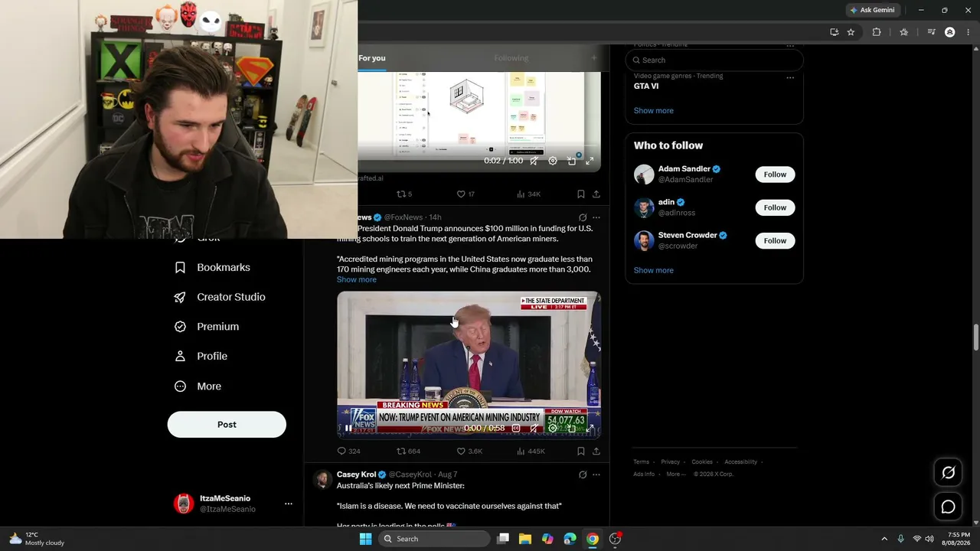980x551 pixels.
Task: Enter fullscreen on the Fox News video
Action: coord(590,429)
